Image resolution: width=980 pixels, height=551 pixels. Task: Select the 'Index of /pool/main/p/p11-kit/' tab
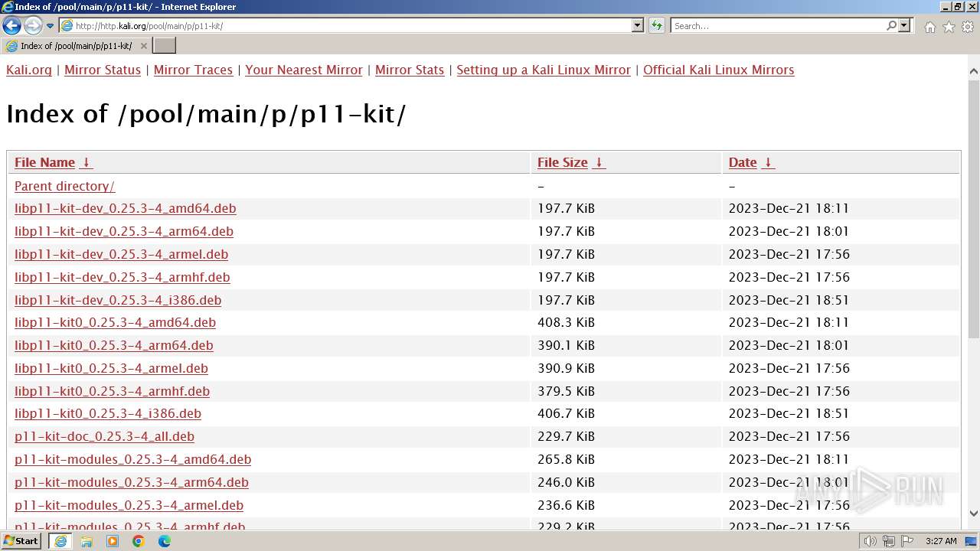point(76,46)
